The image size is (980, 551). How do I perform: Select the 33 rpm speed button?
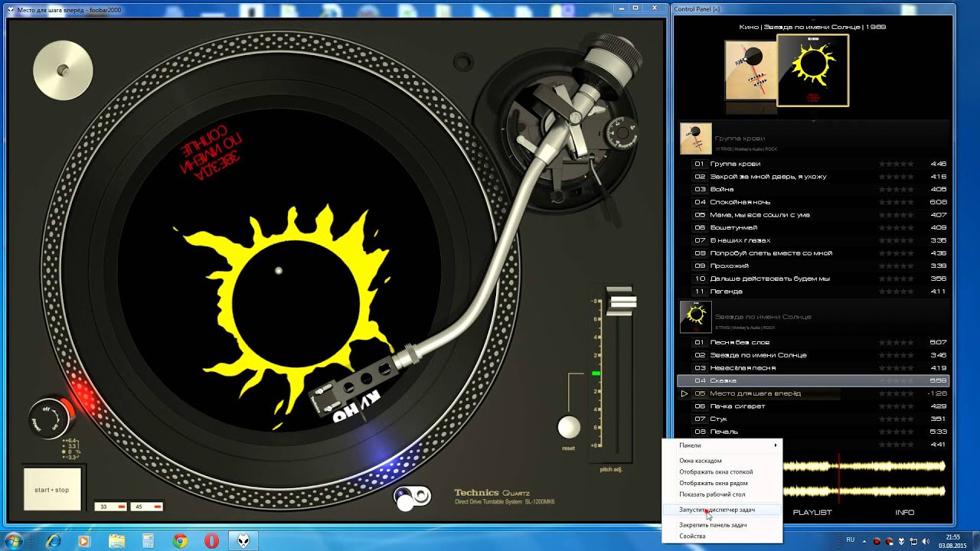pyautogui.click(x=110, y=507)
